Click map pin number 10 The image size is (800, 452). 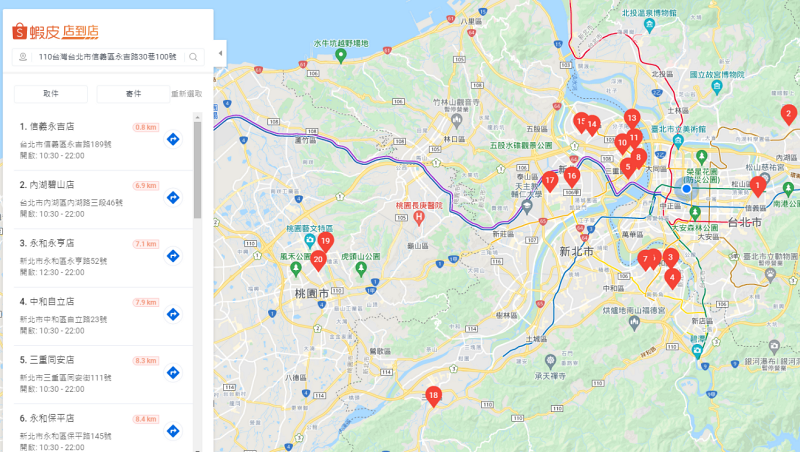coord(622,144)
